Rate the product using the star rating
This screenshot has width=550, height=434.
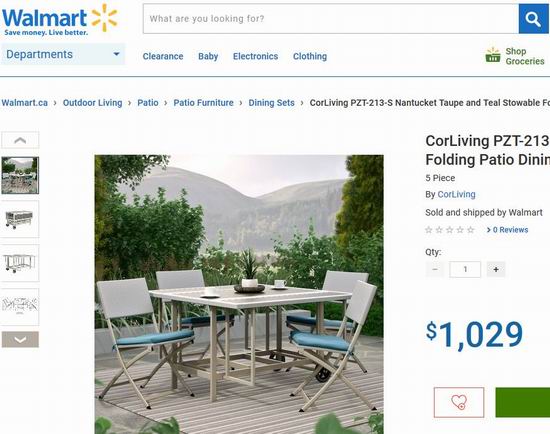(x=450, y=230)
